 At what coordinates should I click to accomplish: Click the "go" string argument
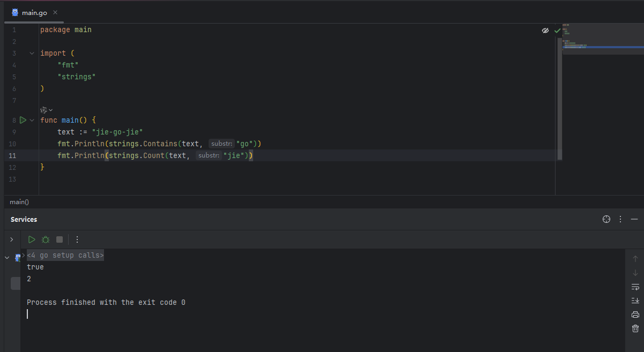coord(245,144)
